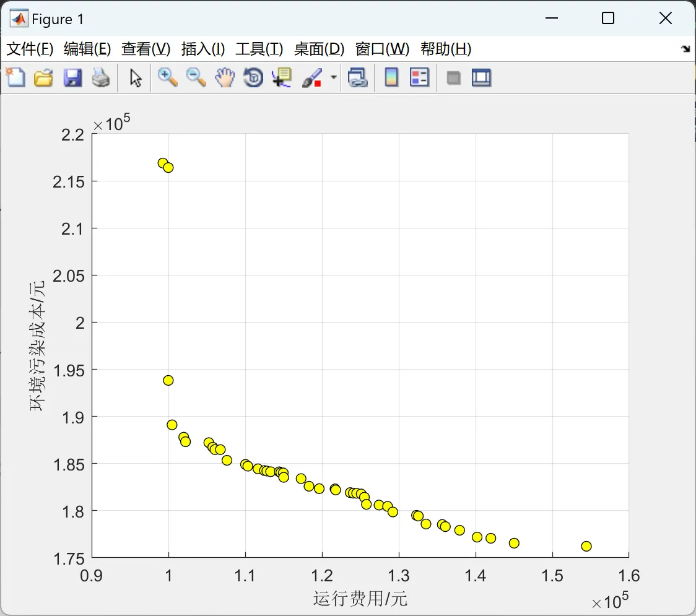The image size is (696, 616).
Task: Select the Pan hand tool
Action: (225, 77)
